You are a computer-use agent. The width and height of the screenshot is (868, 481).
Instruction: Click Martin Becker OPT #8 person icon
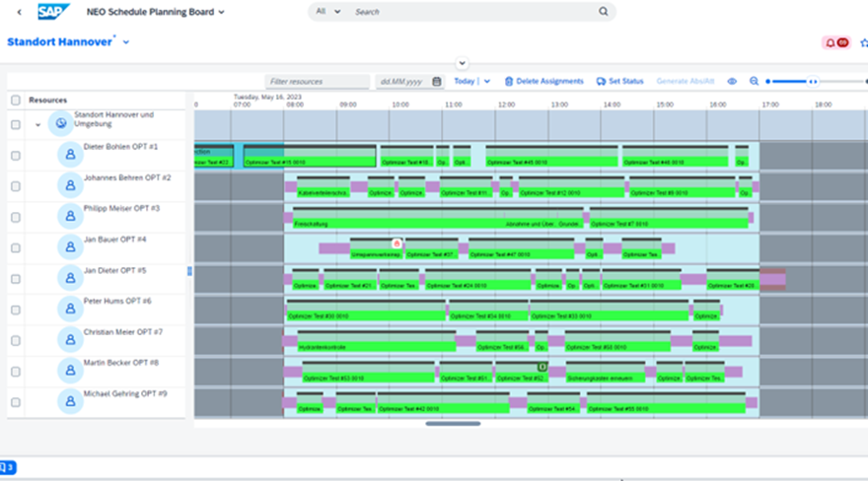(x=70, y=371)
